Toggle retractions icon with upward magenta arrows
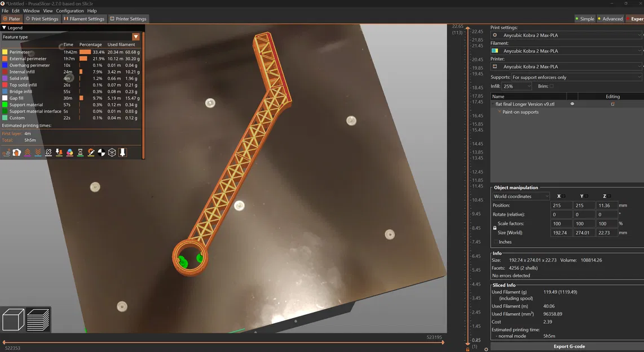 (27, 153)
